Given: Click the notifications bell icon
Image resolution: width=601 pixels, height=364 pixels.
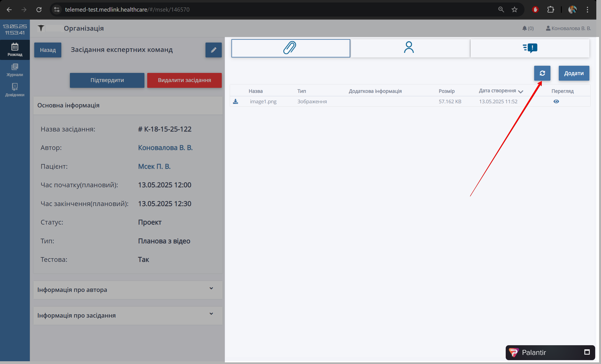Looking at the screenshot, I should (x=524, y=28).
